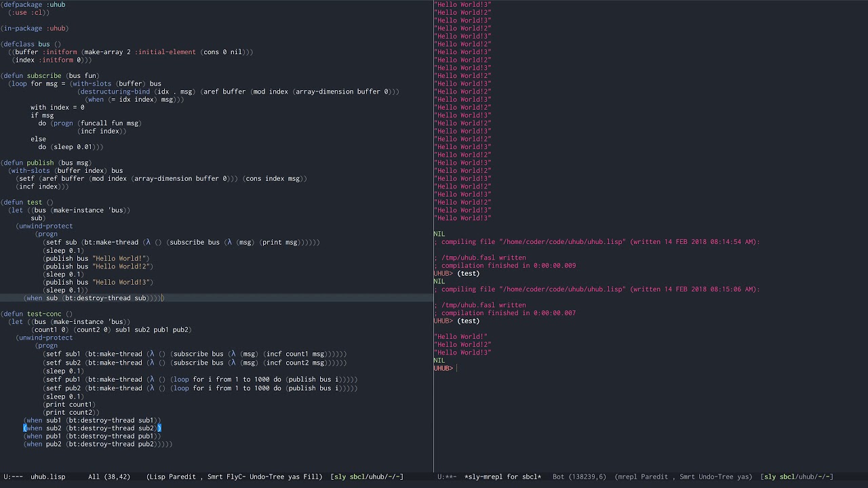Click the (print count2)) line
The height and width of the screenshot is (488, 868).
(x=71, y=413)
